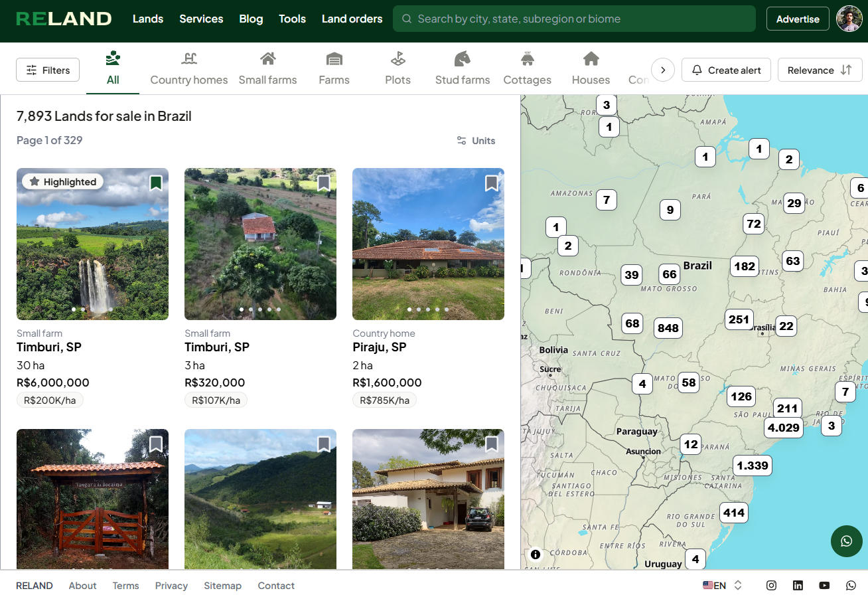868x599 pixels.
Task: Select Farms category
Action: tap(334, 69)
